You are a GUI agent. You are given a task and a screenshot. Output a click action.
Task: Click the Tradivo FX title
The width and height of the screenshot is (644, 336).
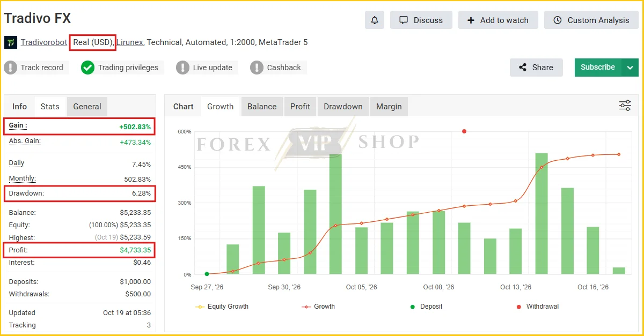pyautogui.click(x=38, y=18)
